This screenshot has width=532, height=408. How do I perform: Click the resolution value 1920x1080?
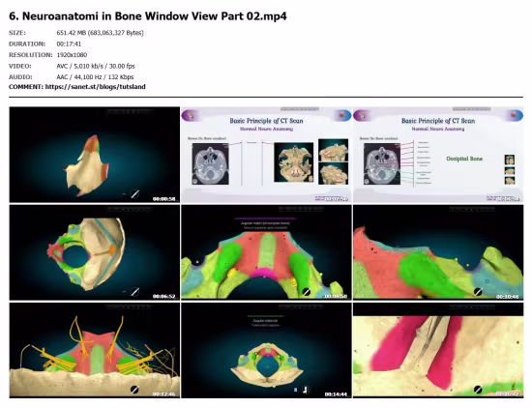click(72, 54)
